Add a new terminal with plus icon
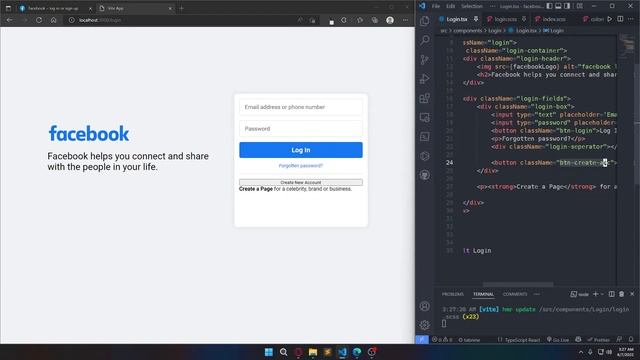 (x=596, y=294)
